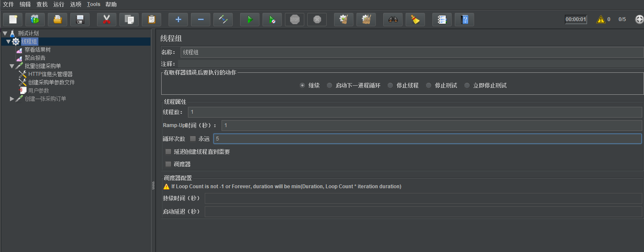Open the Function helper list icon

click(x=442, y=19)
